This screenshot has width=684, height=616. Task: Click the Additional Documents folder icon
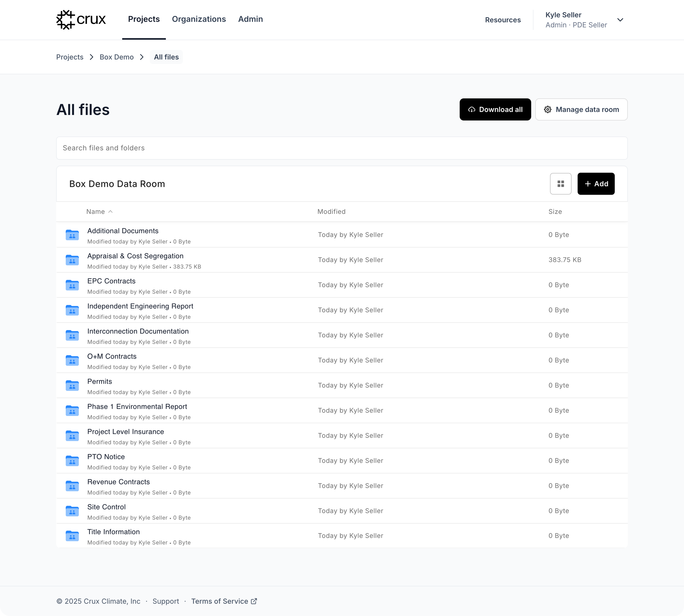pyautogui.click(x=72, y=235)
